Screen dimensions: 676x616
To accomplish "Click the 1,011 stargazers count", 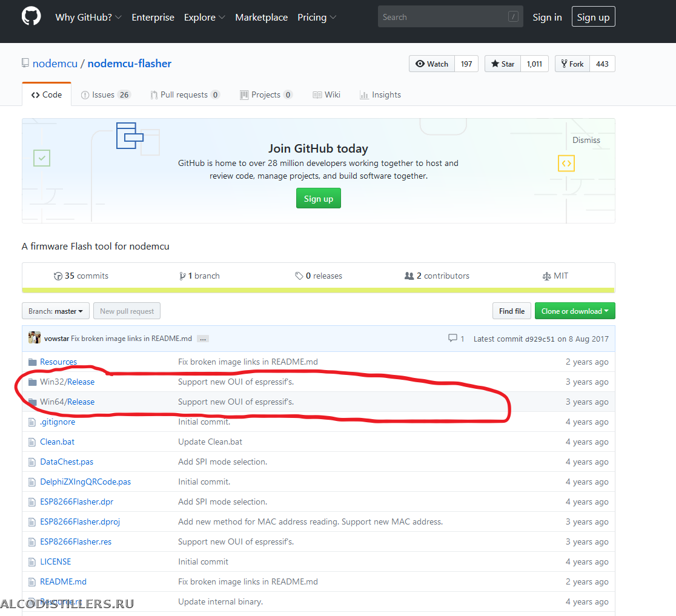I will coord(535,64).
